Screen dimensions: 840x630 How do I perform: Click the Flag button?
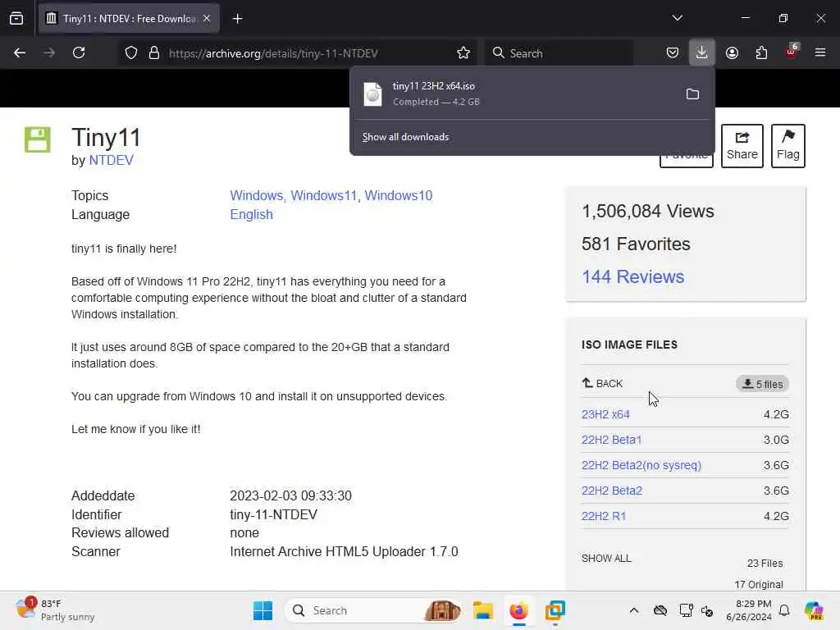(x=788, y=146)
